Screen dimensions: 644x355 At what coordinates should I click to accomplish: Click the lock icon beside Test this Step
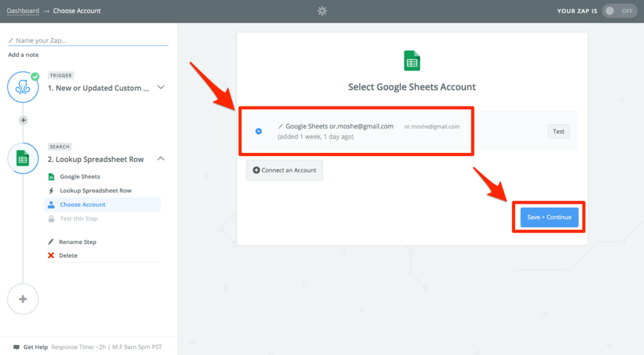coord(52,218)
